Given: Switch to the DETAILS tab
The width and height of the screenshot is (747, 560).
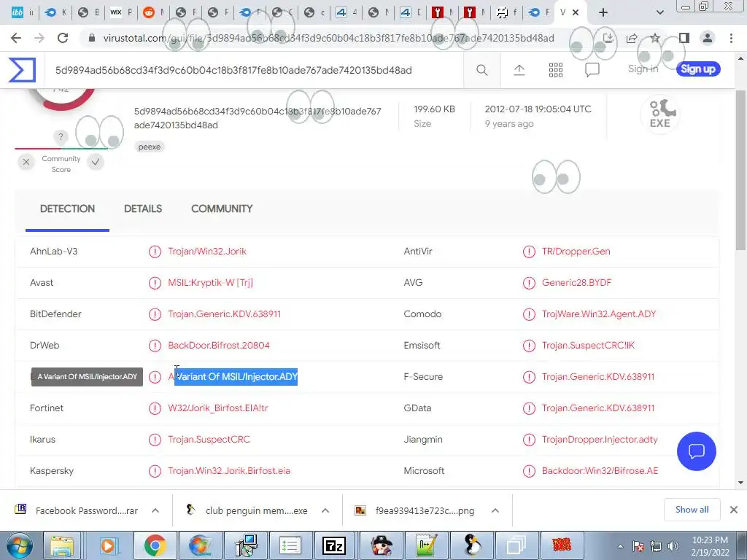Looking at the screenshot, I should (x=143, y=209).
